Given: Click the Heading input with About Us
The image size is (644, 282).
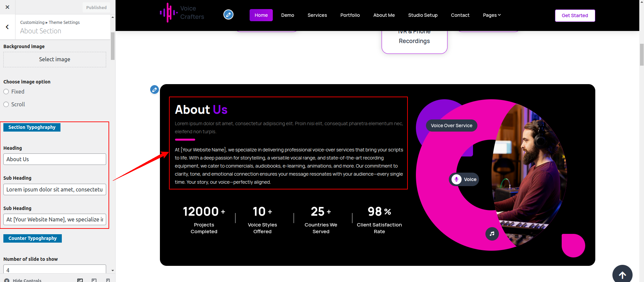Looking at the screenshot, I should (x=55, y=159).
